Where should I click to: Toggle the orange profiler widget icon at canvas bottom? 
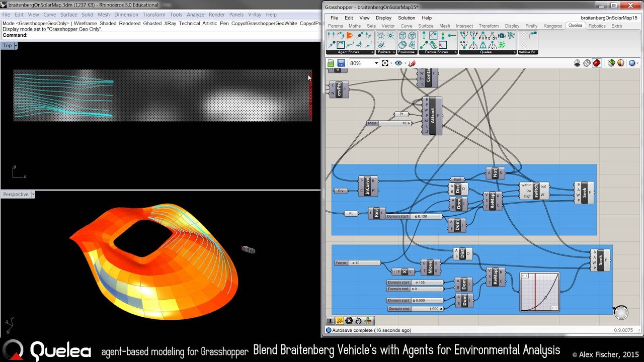click(340, 321)
